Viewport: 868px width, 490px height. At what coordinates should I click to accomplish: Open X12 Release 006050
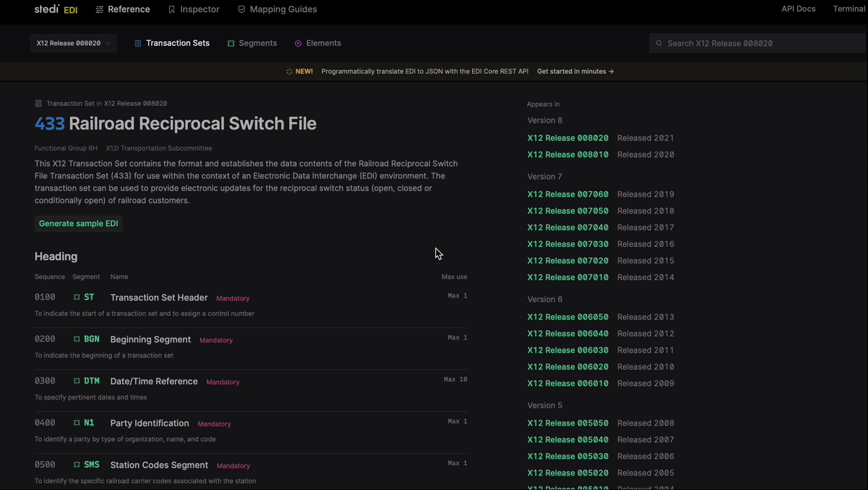[568, 317]
